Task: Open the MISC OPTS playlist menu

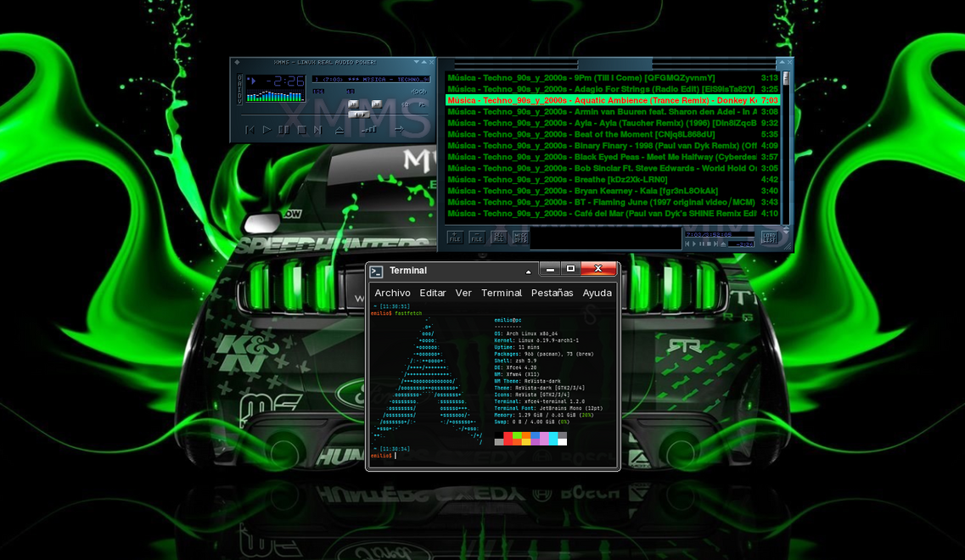Action: click(x=520, y=238)
